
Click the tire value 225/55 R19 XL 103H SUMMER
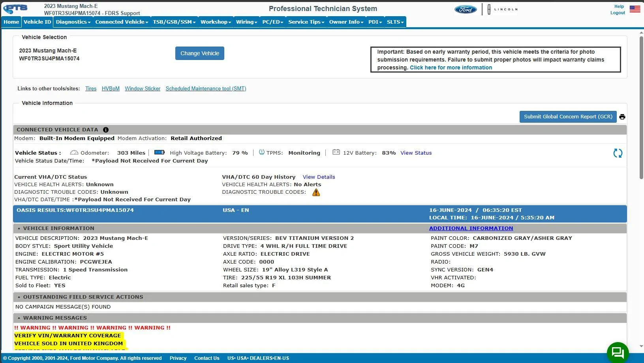(x=286, y=278)
